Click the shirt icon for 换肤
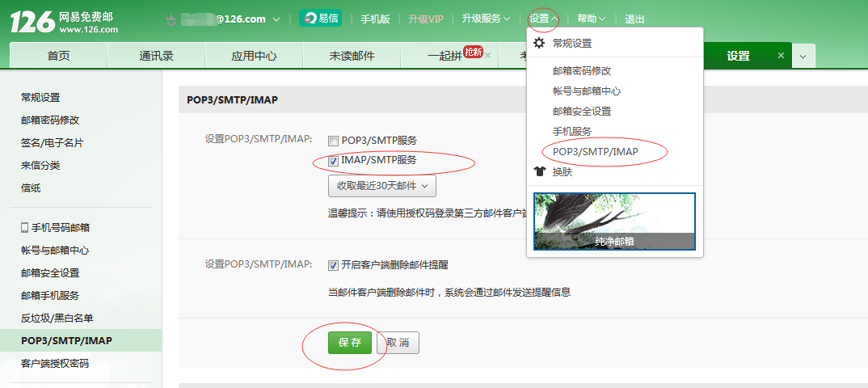Viewport: 868px width, 388px height. point(539,172)
